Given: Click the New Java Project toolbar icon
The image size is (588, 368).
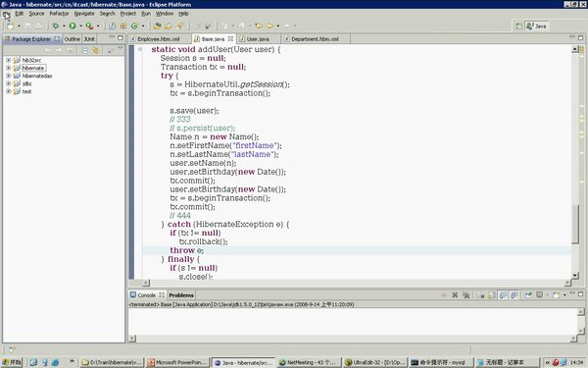Looking at the screenshot, I should pyautogui.click(x=112, y=26).
